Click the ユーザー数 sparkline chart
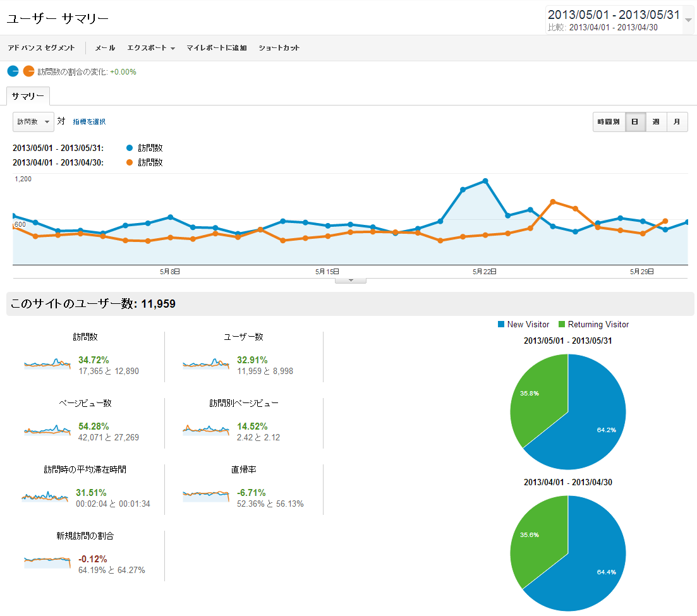Screen dimensions: 697x616 pyautogui.click(x=205, y=365)
